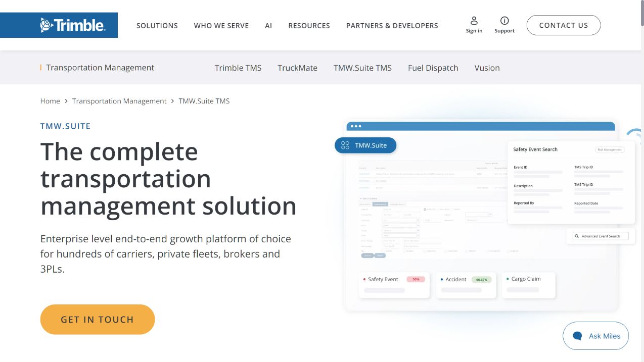Switch to Trimble TMS tab

click(238, 68)
